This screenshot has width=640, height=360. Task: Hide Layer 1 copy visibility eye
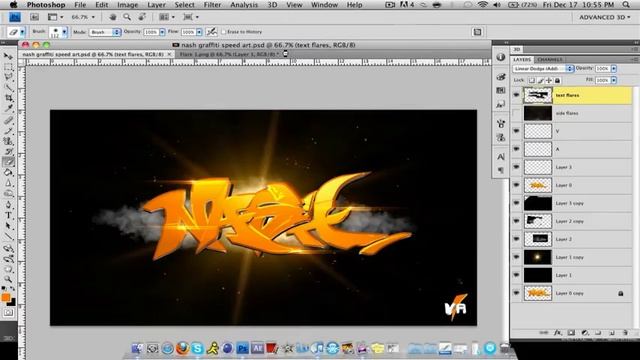(516, 257)
